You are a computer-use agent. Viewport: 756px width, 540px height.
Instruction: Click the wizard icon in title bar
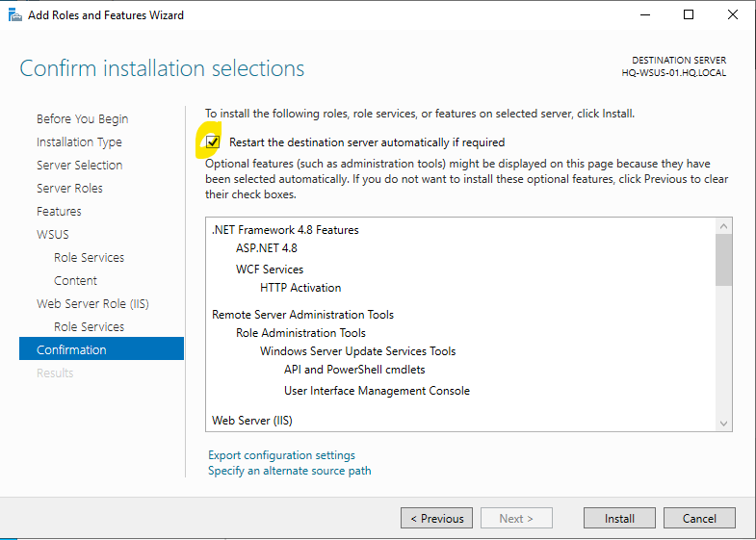[x=11, y=14]
